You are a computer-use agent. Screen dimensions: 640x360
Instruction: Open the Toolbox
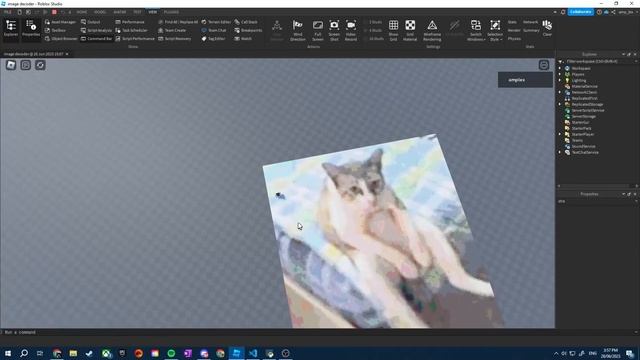pyautogui.click(x=56, y=30)
